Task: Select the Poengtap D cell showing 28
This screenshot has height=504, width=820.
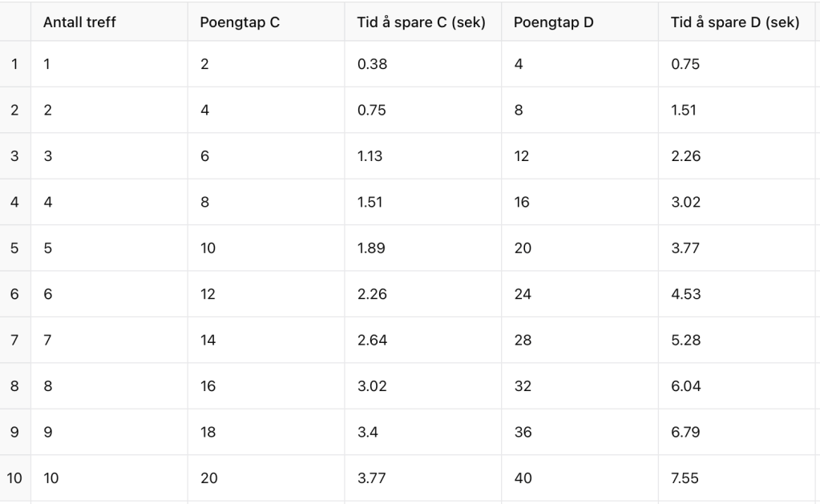Action: pos(522,341)
